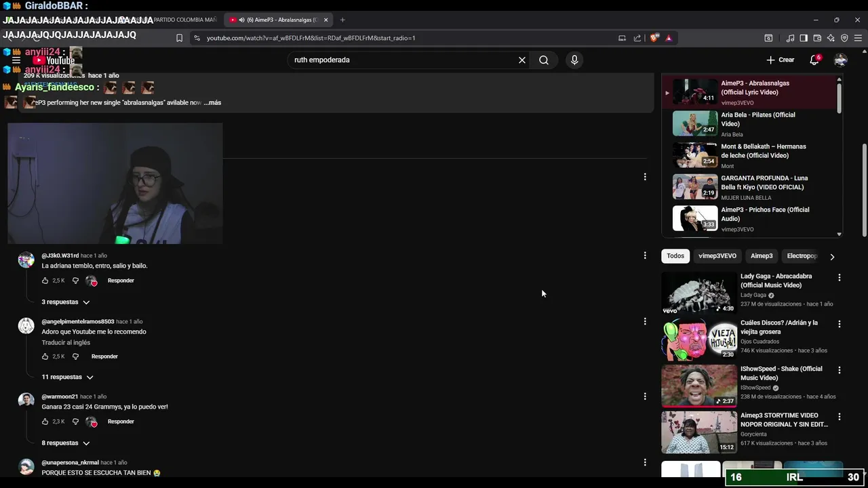Open tab search in browser toolbar
The height and width of the screenshot is (488, 868).
pos(768,38)
